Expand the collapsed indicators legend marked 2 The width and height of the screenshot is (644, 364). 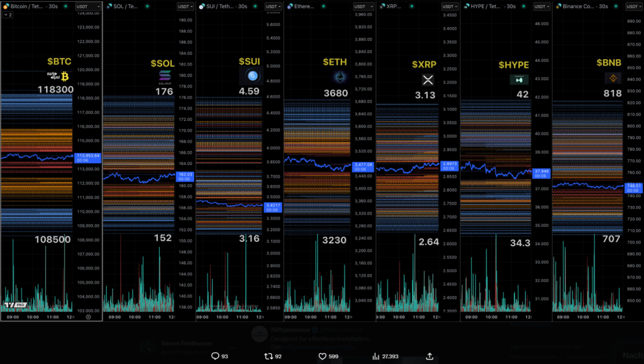pyautogui.click(x=8, y=15)
